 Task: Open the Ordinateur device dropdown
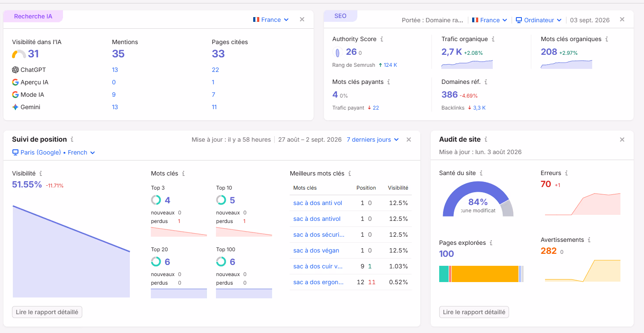pyautogui.click(x=539, y=20)
